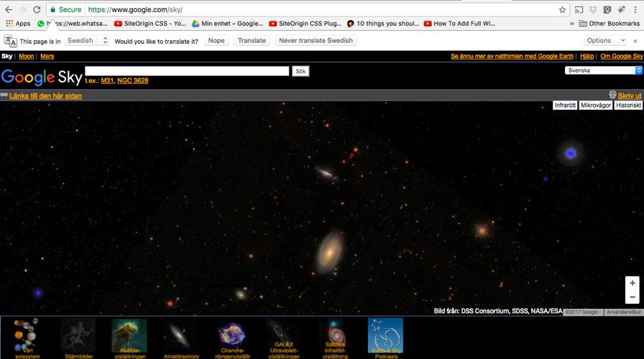Open WhatsApp web bookmark
The height and width of the screenshot is (359, 644).
[x=73, y=24]
